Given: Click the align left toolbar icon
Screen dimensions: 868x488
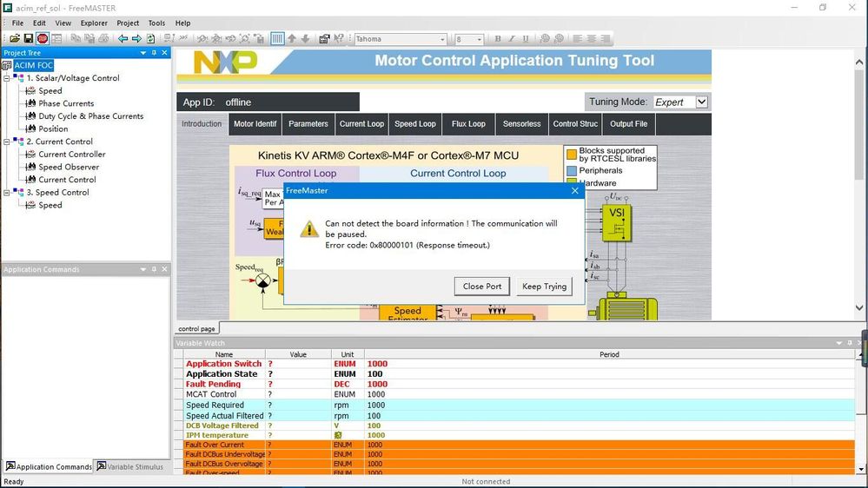Looking at the screenshot, I should pos(578,39).
